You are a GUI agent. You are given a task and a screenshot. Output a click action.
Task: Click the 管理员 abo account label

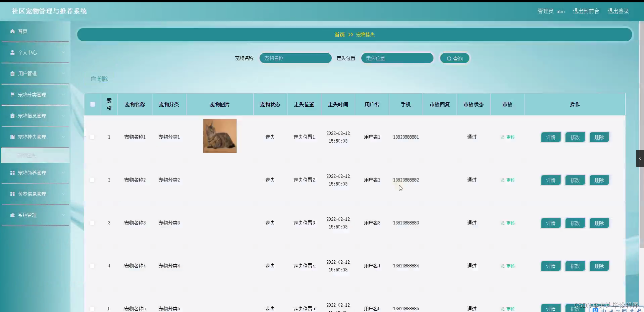(x=551, y=11)
